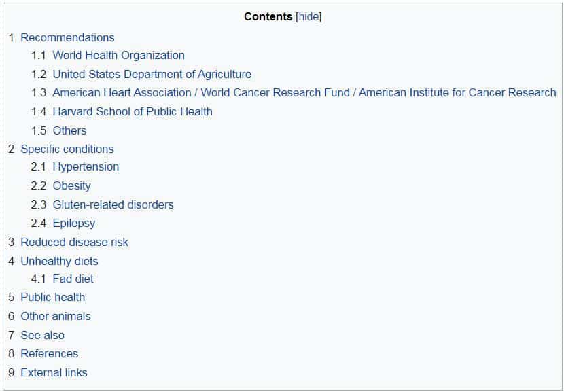
Task: Go to Unhealthy diets section
Action: [x=59, y=261]
